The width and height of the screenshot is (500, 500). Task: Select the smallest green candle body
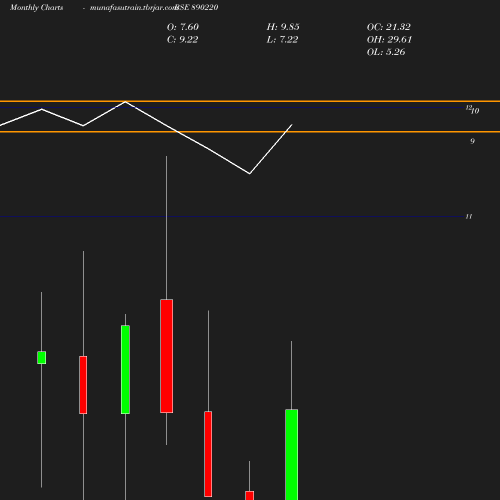42,357
